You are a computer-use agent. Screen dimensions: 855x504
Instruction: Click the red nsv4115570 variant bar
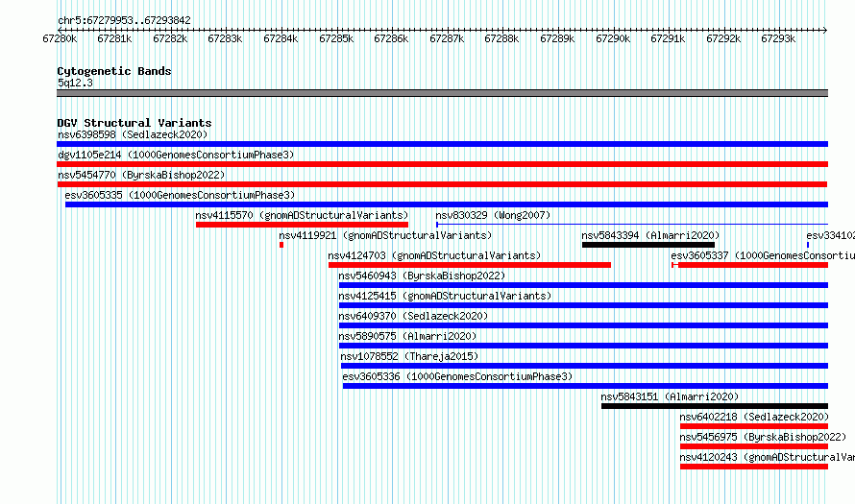[302, 225]
